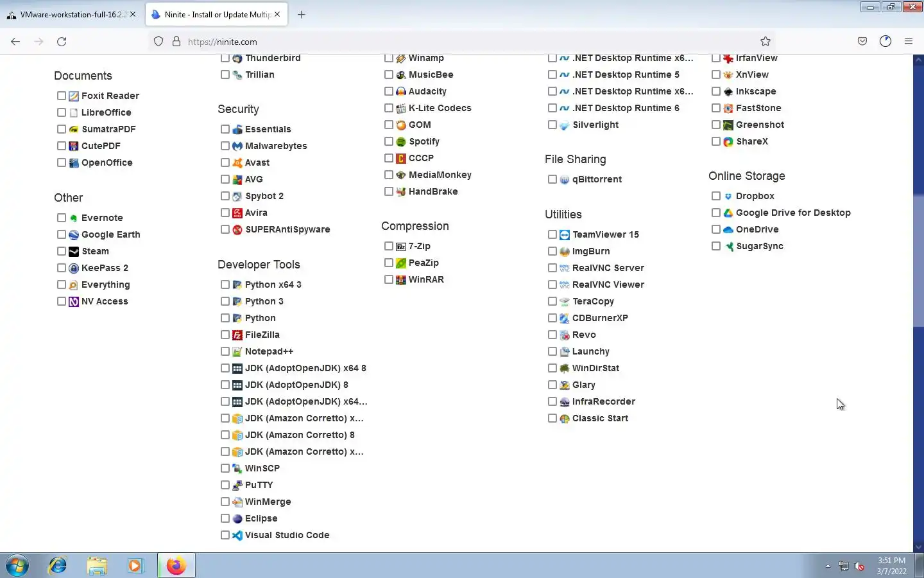Click the 7-Zip logo icon
The width and height of the screenshot is (924, 578).
click(401, 246)
